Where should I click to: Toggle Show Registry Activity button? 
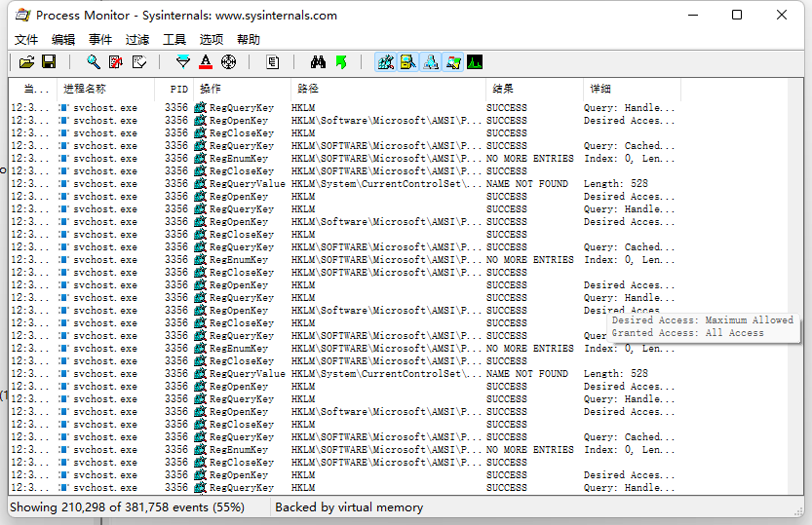(x=385, y=62)
